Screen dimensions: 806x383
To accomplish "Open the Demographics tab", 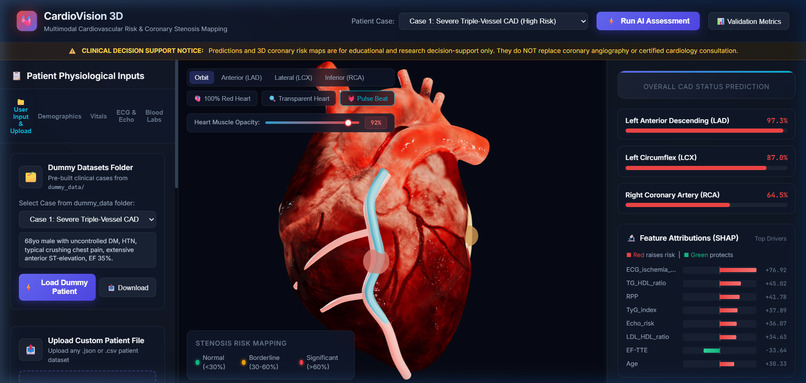I will coord(60,116).
